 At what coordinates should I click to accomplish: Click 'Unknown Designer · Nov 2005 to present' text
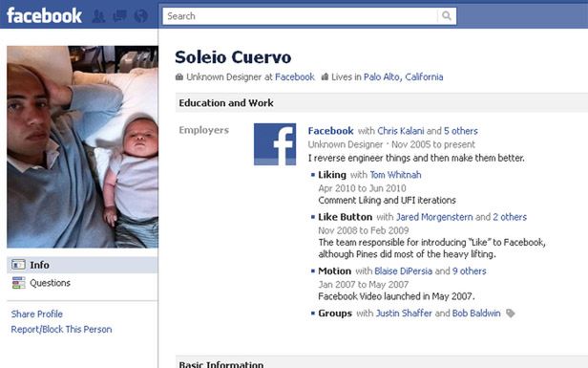click(x=391, y=144)
